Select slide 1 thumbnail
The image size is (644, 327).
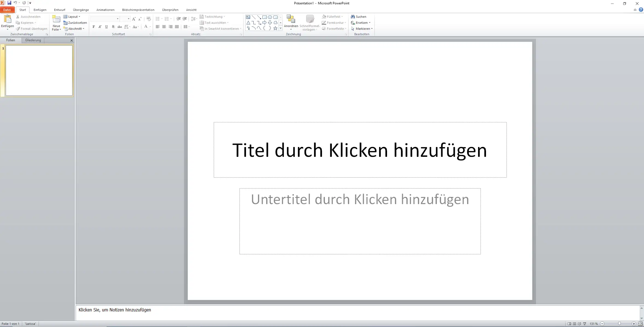(x=39, y=70)
